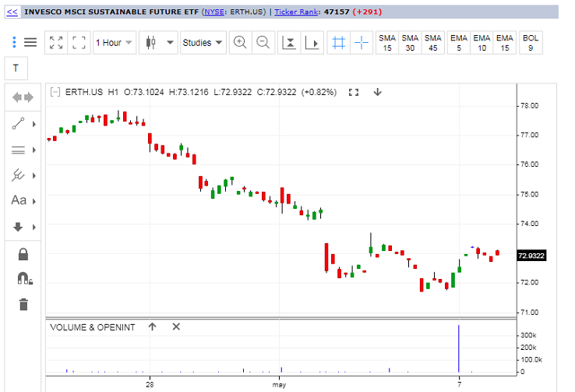Expand the Aa text tool options
This screenshot has width=575, height=392.
(34, 201)
